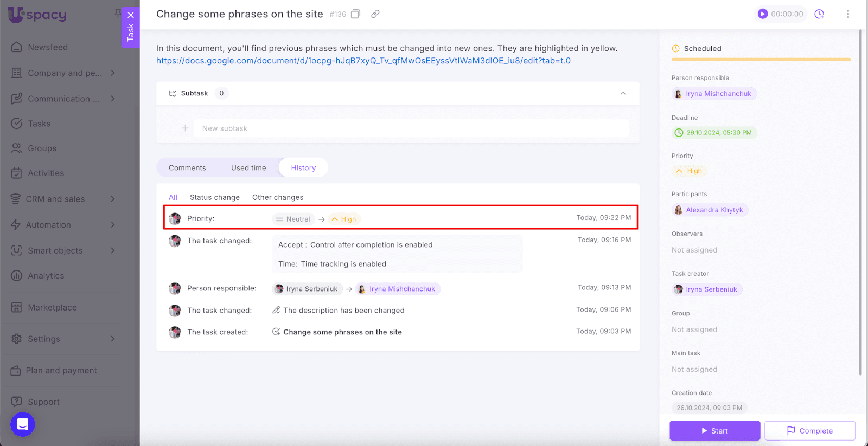Viewport: 868px width, 446px height.
Task: Select the Used time tab
Action: click(248, 168)
